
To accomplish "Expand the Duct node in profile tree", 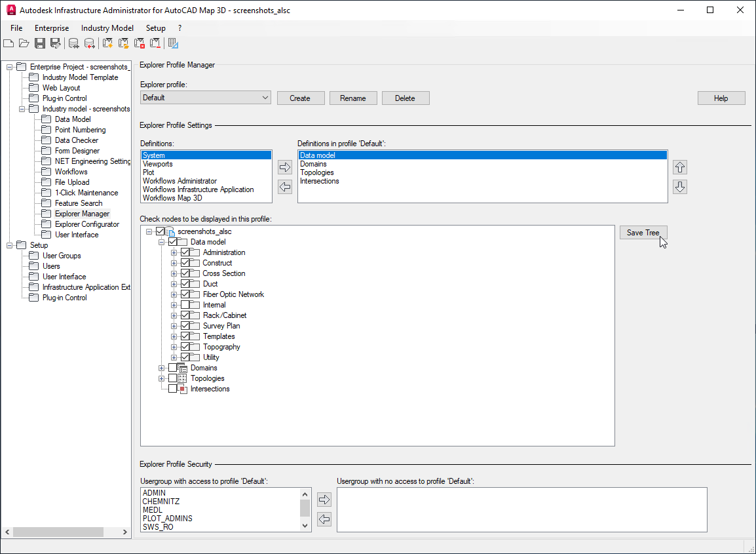I will (x=174, y=285).
